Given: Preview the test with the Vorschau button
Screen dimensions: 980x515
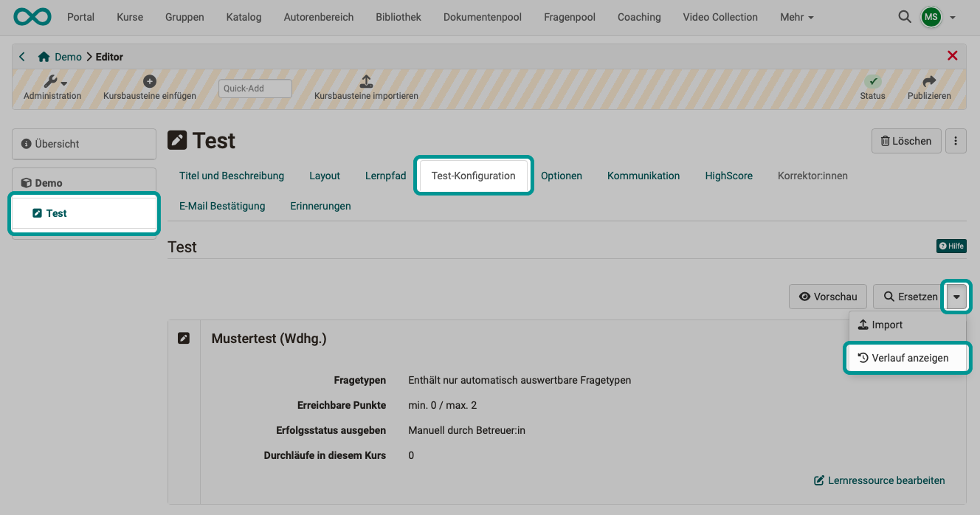Looking at the screenshot, I should coord(827,296).
